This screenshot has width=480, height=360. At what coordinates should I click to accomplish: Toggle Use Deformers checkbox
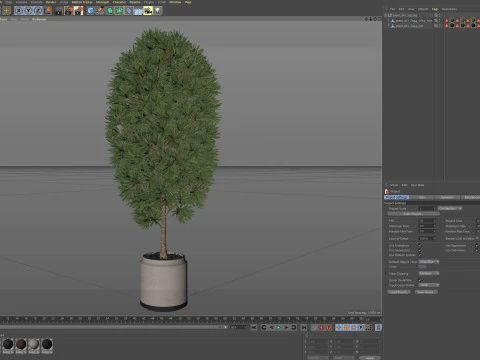(477, 250)
